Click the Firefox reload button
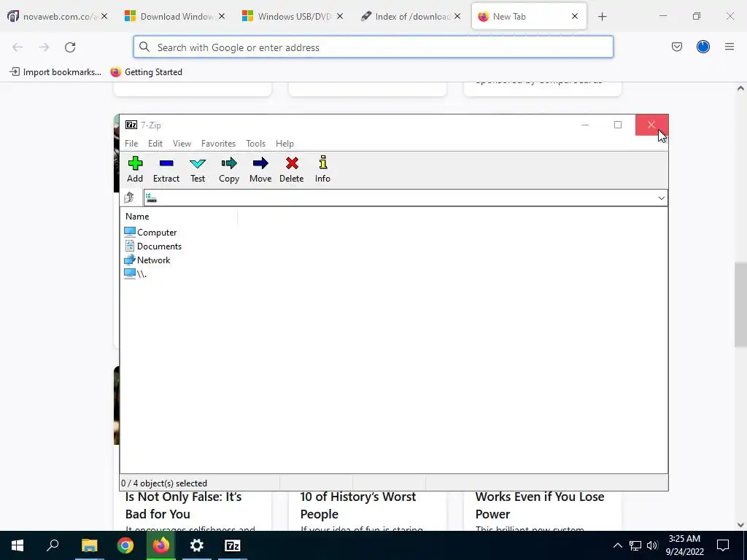 tap(70, 47)
